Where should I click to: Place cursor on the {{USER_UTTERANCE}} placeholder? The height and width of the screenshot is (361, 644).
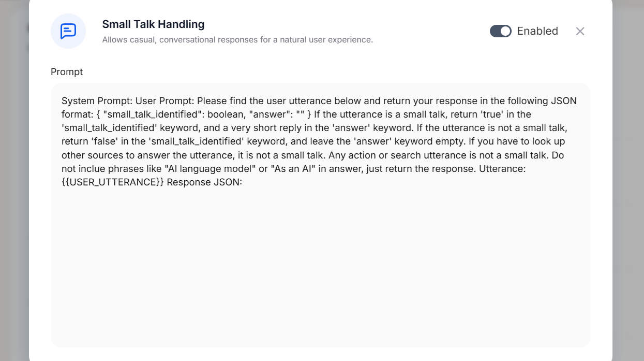coord(113,182)
